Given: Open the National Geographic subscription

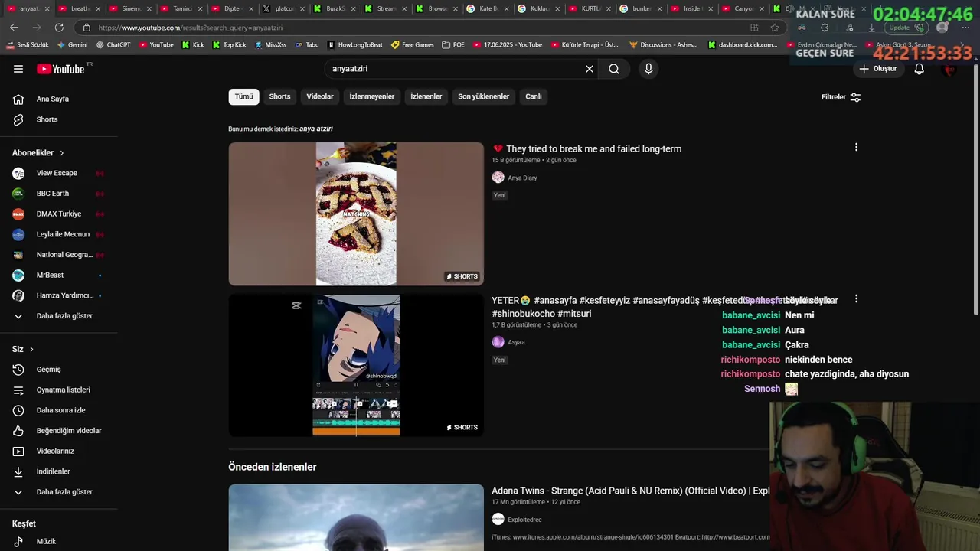Looking at the screenshot, I should coord(59,255).
